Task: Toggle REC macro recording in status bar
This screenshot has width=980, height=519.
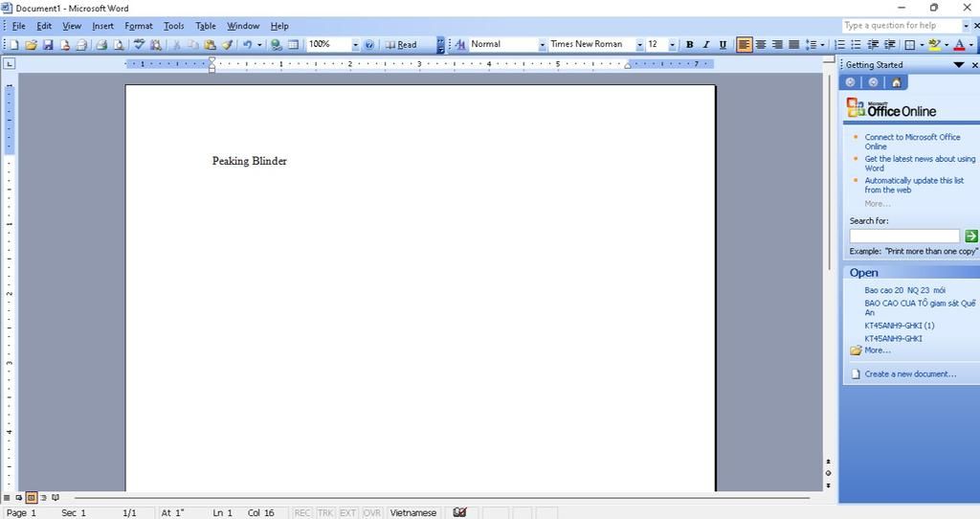Action: click(301, 512)
